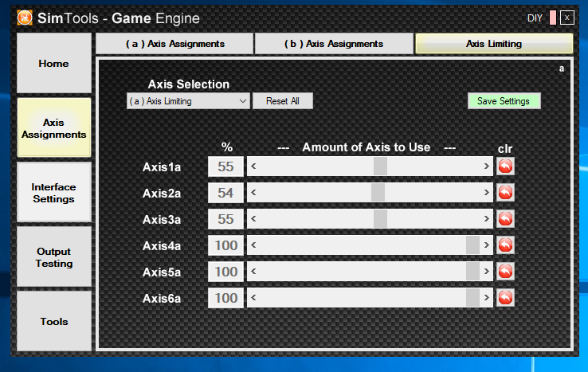Increase Axis2a with right arrow
This screenshot has height=372, width=588.
point(486,193)
